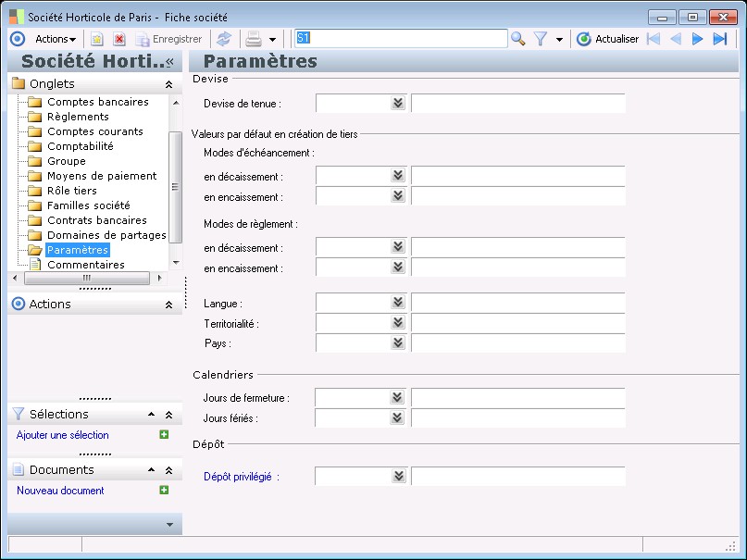
Task: Open the Commentaires item
Action: click(86, 265)
